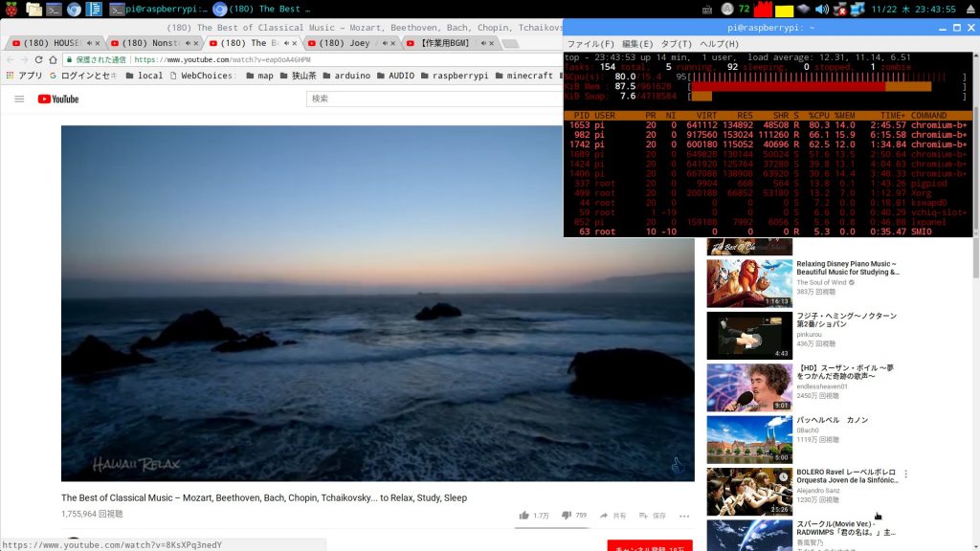Open ファイル(F) menu in the terminal
Image resolution: width=980 pixels, height=551 pixels.
click(x=590, y=44)
